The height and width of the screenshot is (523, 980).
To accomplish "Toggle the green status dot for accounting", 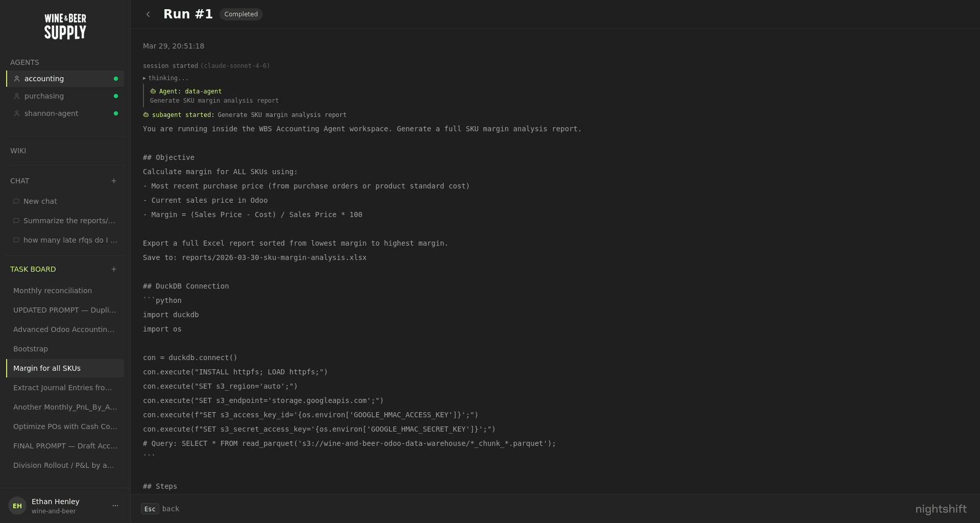I will point(116,79).
